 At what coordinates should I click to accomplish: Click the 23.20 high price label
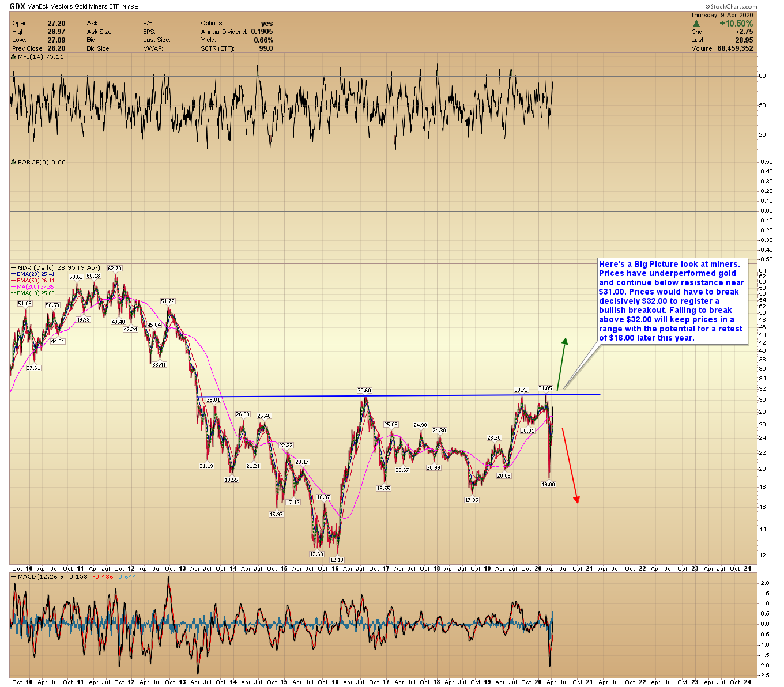tap(494, 437)
